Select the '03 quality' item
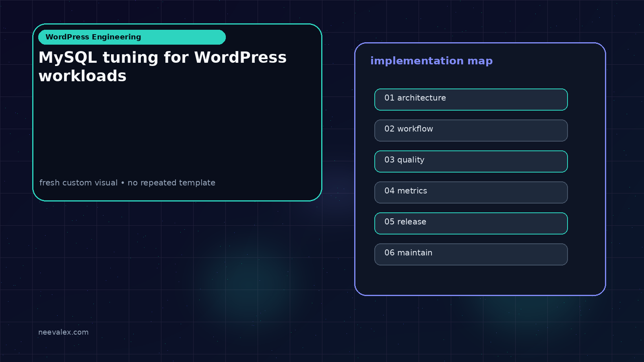 pyautogui.click(x=471, y=161)
